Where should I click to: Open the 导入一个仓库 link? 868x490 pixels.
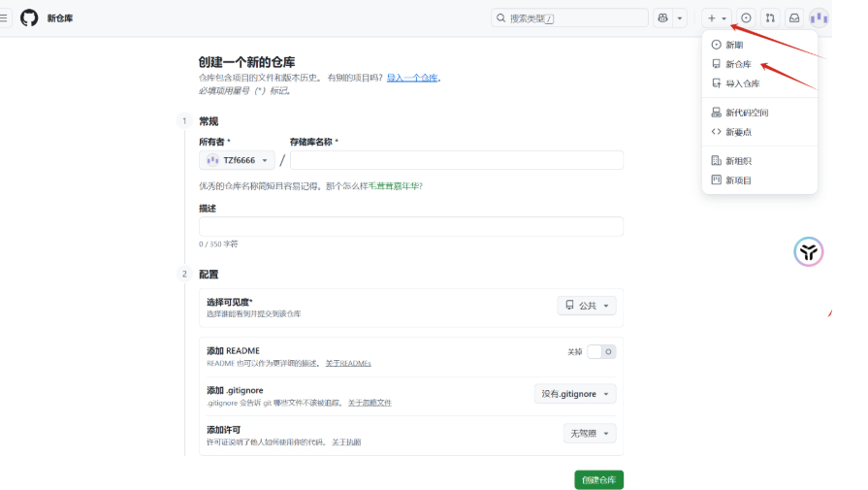[x=412, y=78]
